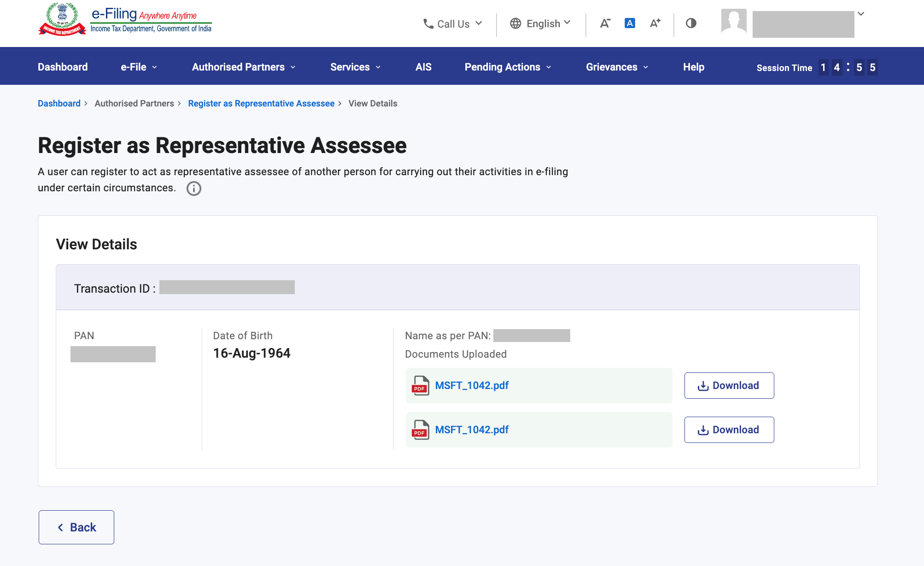Click the Name as per PAN label

click(x=448, y=336)
